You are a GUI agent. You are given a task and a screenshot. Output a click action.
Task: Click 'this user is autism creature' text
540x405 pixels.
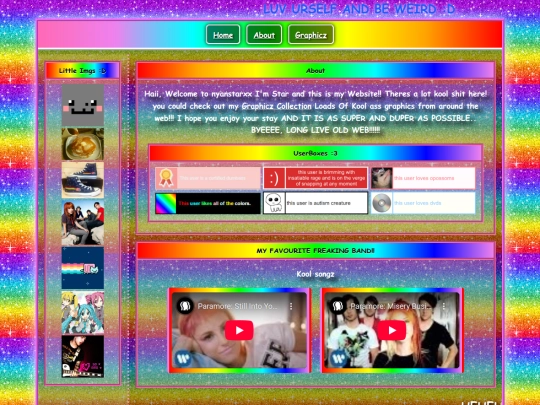click(319, 203)
